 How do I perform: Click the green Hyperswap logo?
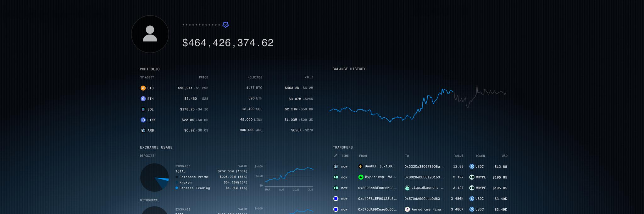click(361, 177)
